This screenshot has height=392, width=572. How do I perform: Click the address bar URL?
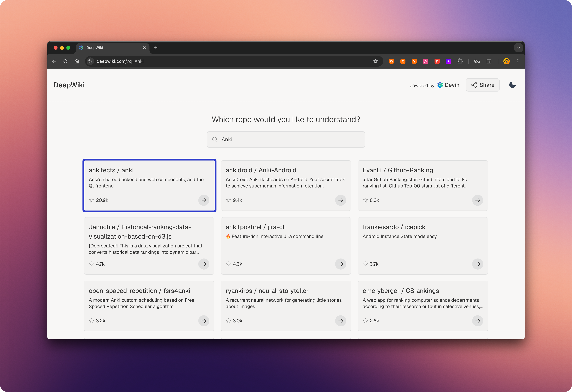(x=120, y=61)
